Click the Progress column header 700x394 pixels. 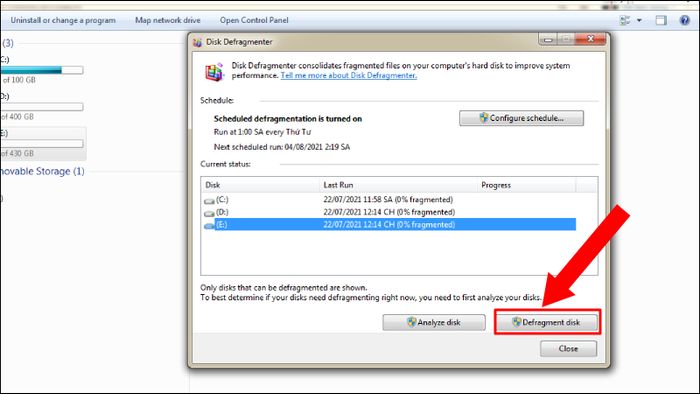point(526,185)
